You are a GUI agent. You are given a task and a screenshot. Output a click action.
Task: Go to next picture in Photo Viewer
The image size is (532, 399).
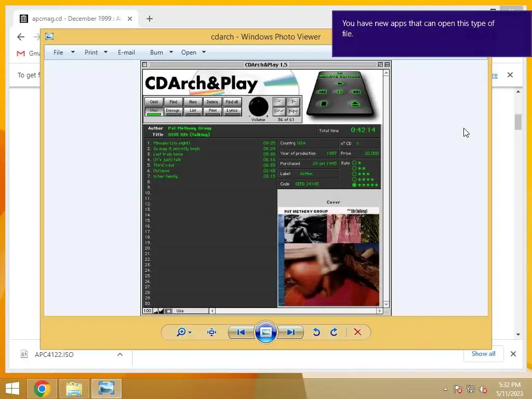point(291,332)
